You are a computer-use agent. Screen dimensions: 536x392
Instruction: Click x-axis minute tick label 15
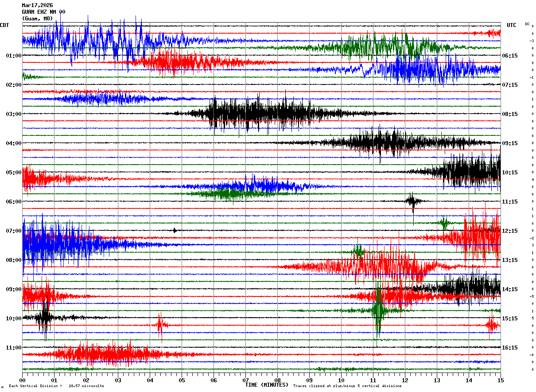point(501,380)
